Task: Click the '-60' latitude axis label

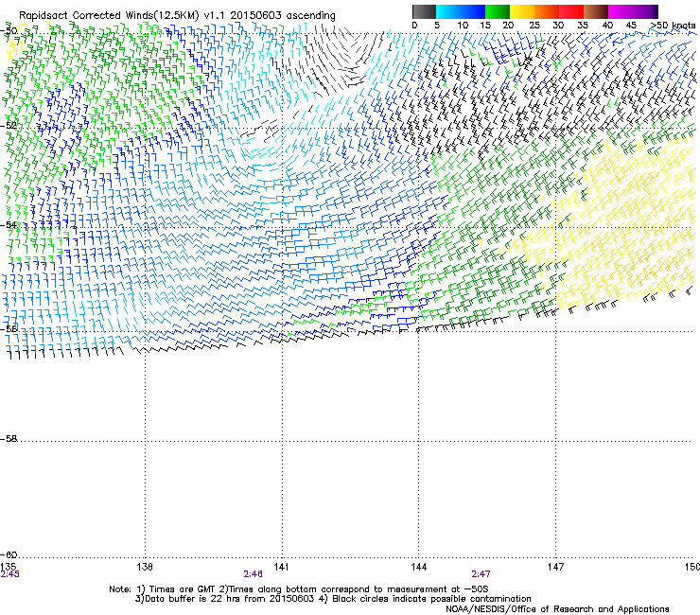Action: click(x=9, y=554)
